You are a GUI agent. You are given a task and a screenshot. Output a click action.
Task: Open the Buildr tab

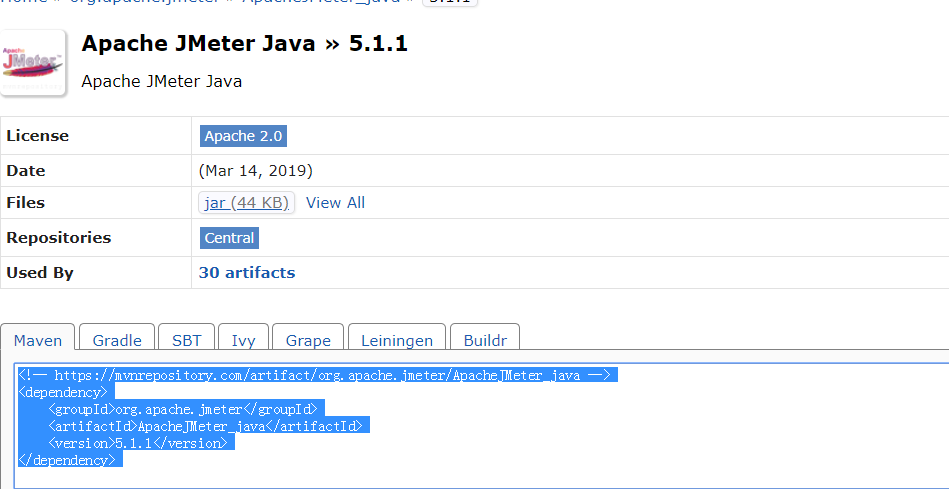pyautogui.click(x=485, y=340)
